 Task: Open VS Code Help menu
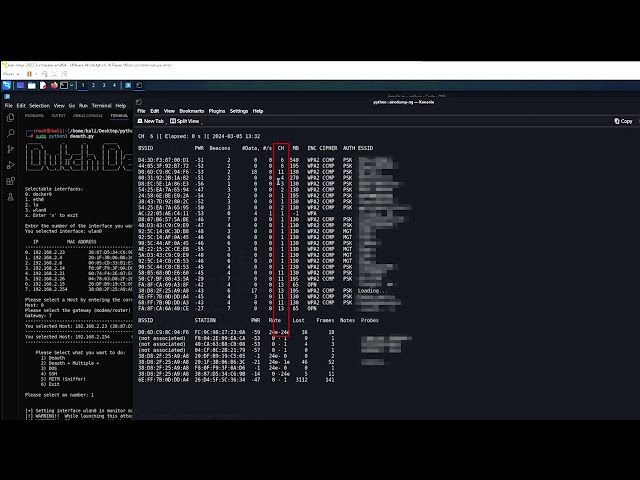coord(121,106)
